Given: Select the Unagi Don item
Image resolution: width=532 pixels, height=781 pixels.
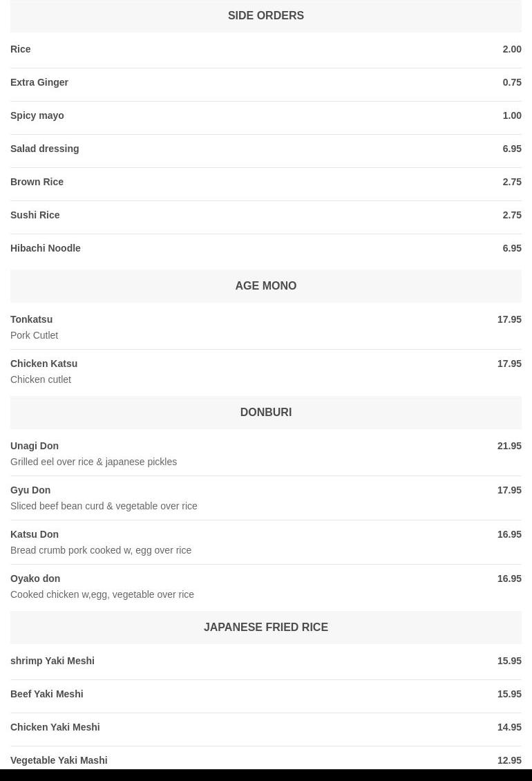Looking at the screenshot, I should click(x=35, y=446).
